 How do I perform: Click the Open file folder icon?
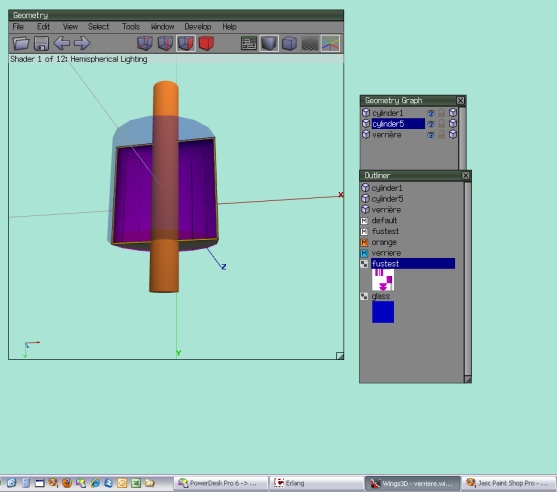pos(21,43)
